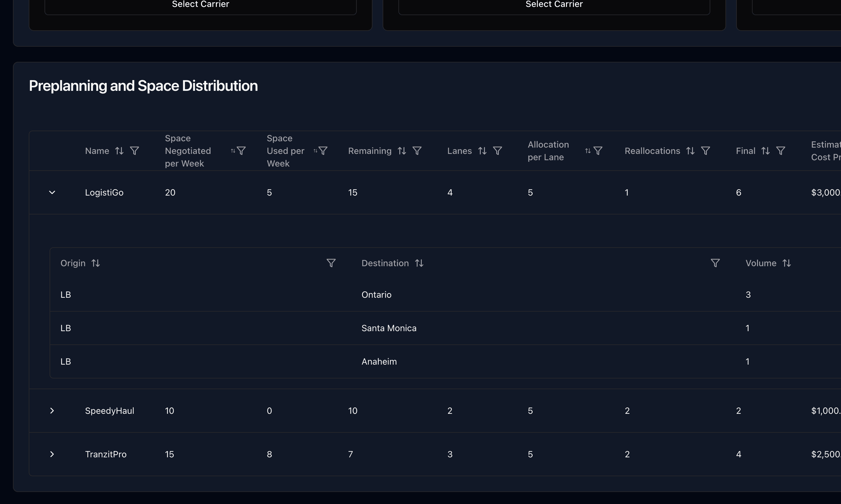
Task: Open the Allocation per Lane filter
Action: [597, 150]
